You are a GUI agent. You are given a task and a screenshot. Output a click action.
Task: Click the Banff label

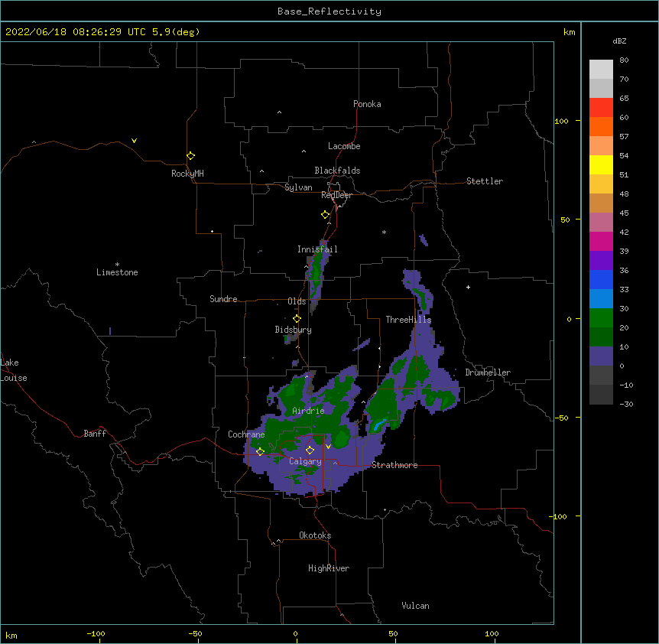click(x=95, y=434)
